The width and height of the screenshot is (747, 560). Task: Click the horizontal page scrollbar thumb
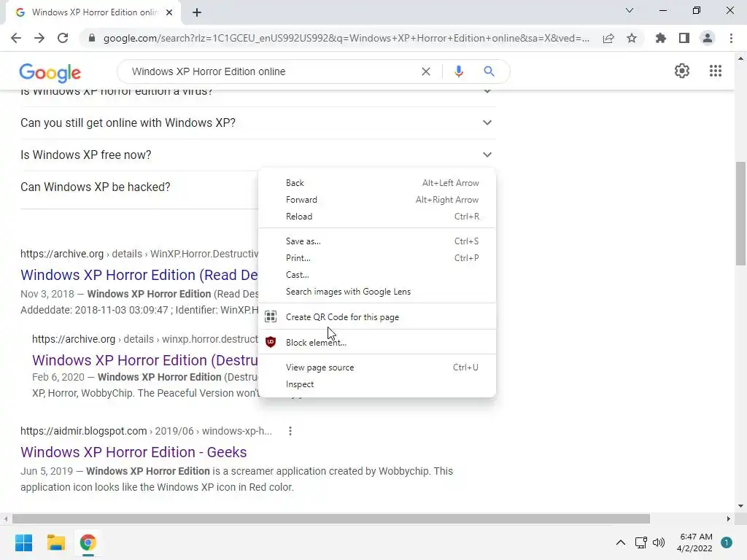331,518
